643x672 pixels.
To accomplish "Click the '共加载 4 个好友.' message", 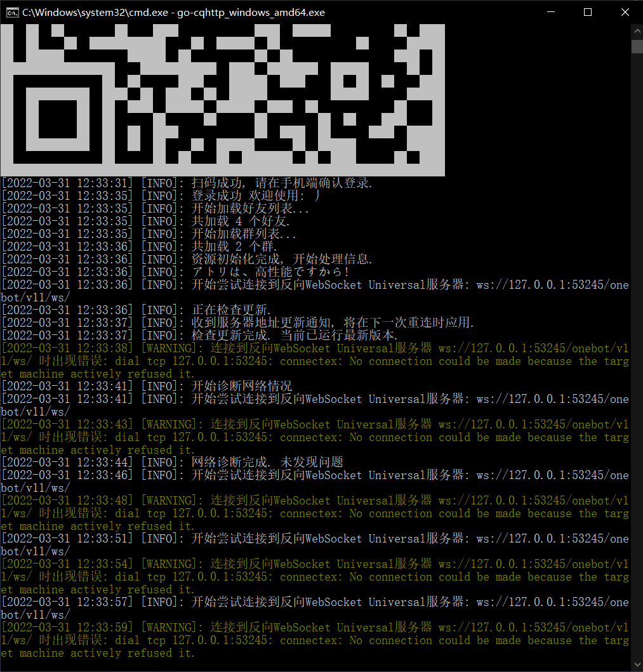I will coord(241,221).
